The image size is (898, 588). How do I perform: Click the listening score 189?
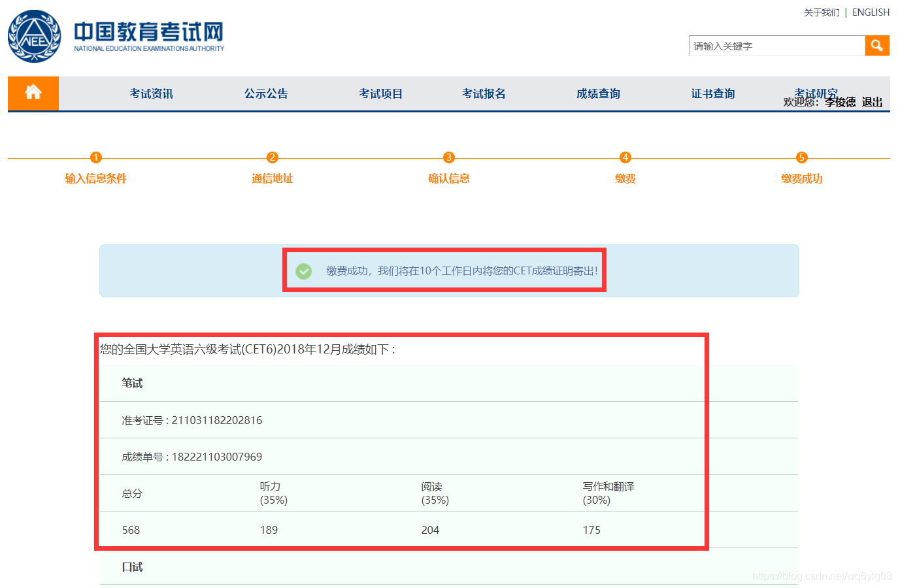click(x=269, y=530)
